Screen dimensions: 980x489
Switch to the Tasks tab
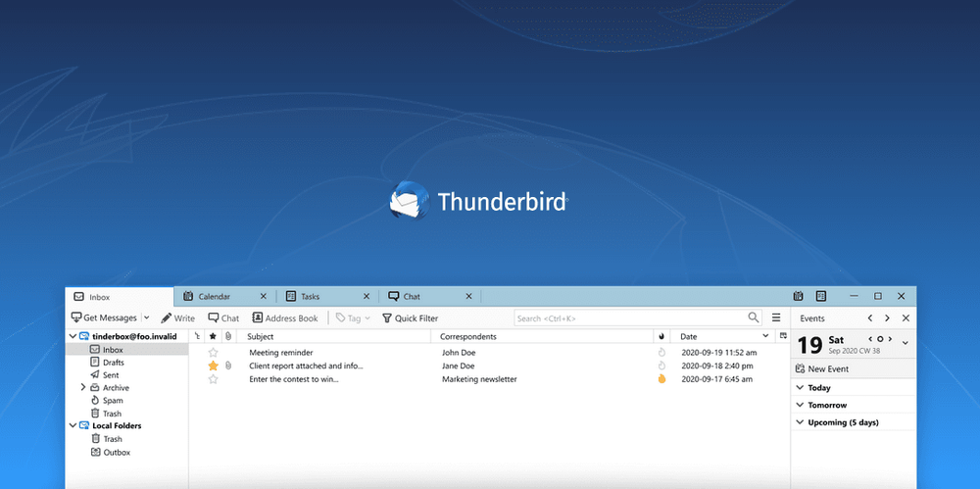(x=310, y=296)
